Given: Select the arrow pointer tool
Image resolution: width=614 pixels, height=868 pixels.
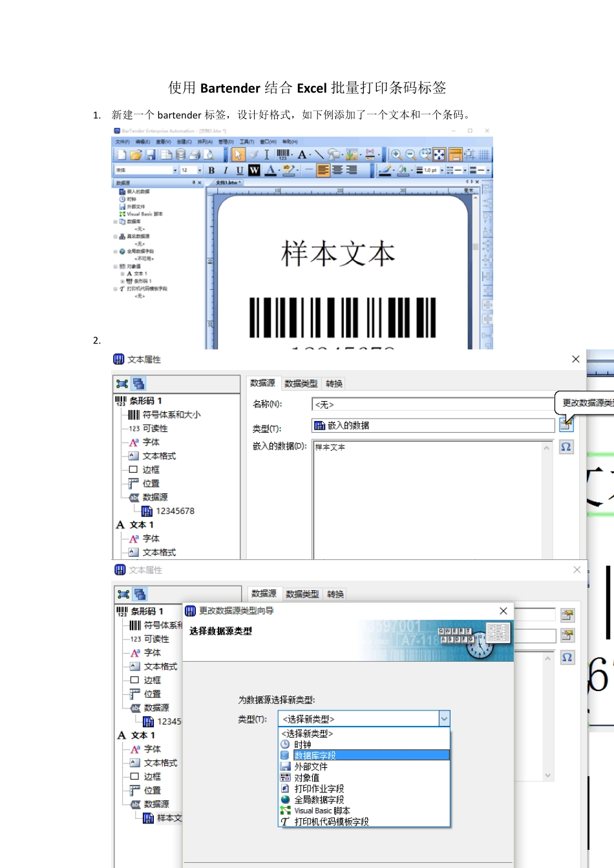Looking at the screenshot, I should (x=238, y=154).
